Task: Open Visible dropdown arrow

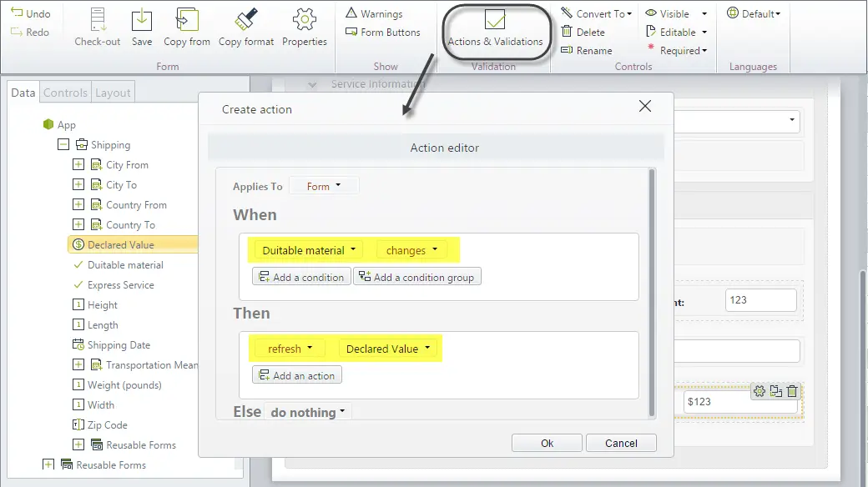Action: (x=704, y=14)
